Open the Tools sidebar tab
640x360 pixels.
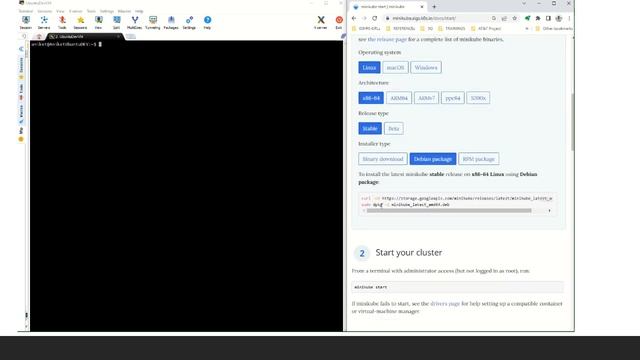pyautogui.click(x=21, y=92)
